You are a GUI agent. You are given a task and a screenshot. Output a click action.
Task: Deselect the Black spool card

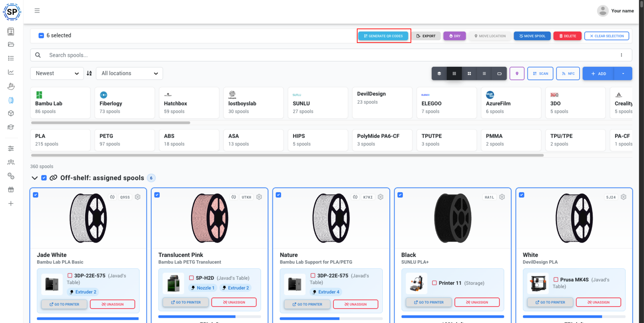[x=400, y=195]
